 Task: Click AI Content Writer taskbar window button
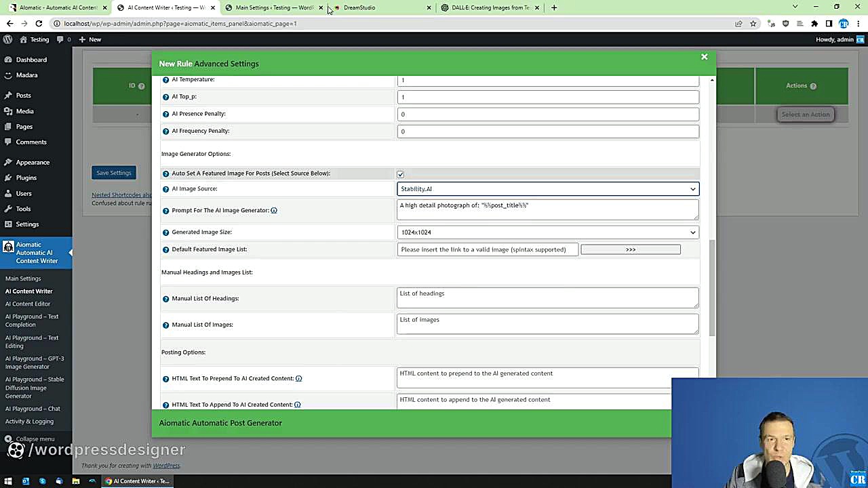click(137, 481)
